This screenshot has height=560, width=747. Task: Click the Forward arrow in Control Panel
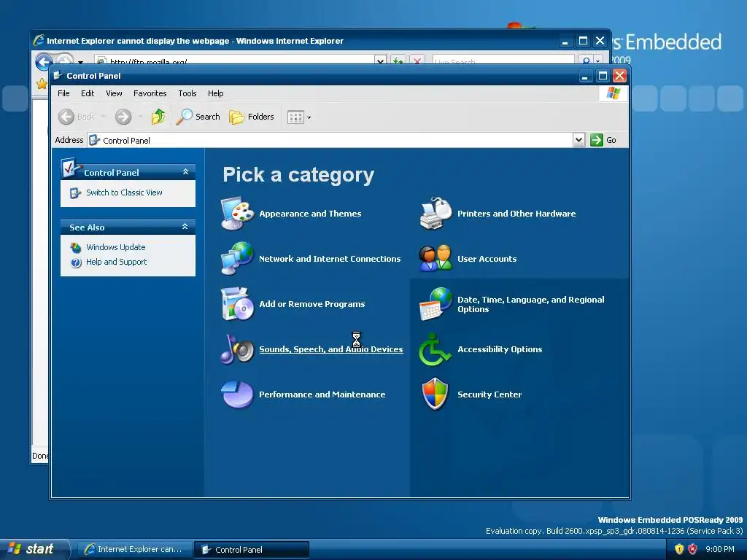123,117
